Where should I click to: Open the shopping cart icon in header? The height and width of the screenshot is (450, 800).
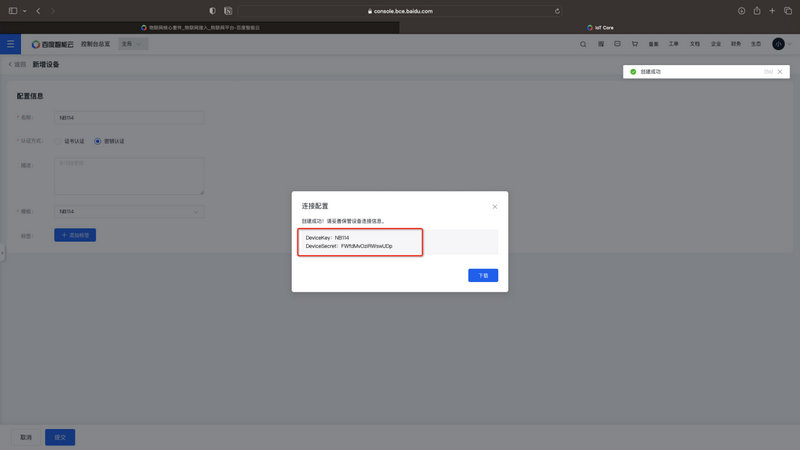click(634, 44)
